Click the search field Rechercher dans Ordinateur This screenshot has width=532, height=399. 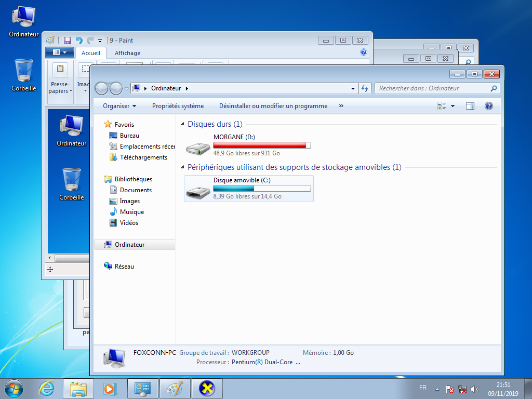pyautogui.click(x=432, y=88)
